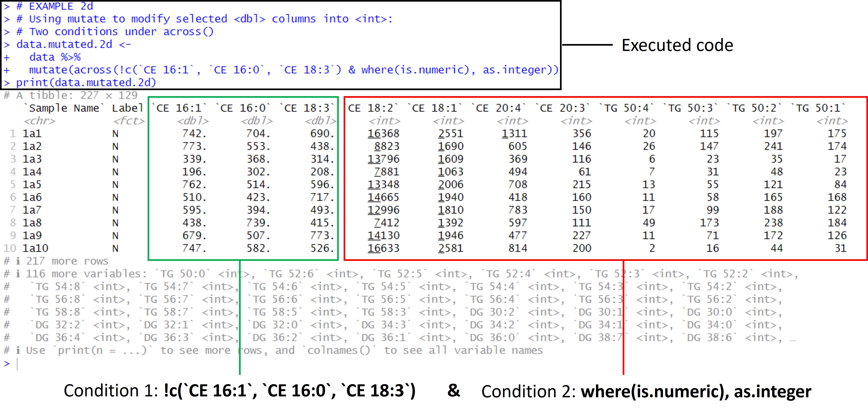Screen dimensions: 868x414
Task: Click the 'data %>%' code line
Action: point(42,57)
